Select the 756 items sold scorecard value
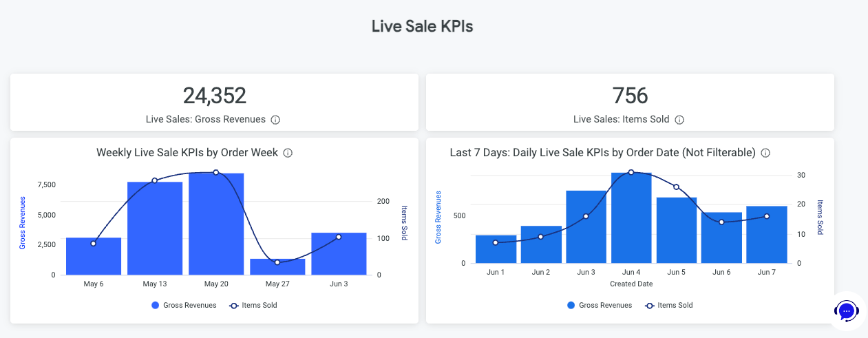The height and width of the screenshot is (338, 868). click(x=630, y=96)
